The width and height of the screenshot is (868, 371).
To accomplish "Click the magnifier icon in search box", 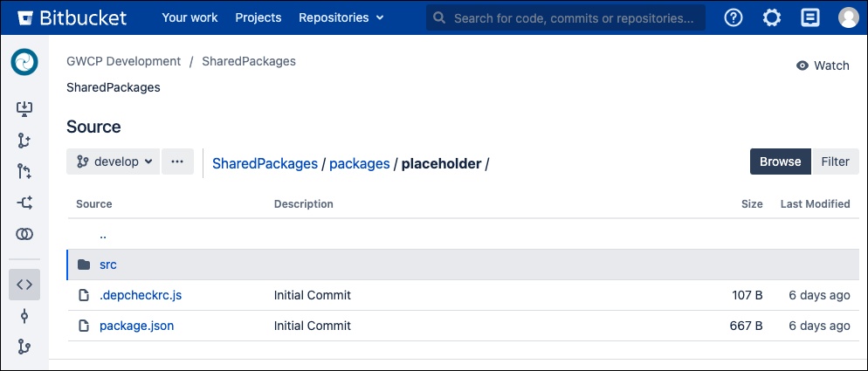I will 439,17.
